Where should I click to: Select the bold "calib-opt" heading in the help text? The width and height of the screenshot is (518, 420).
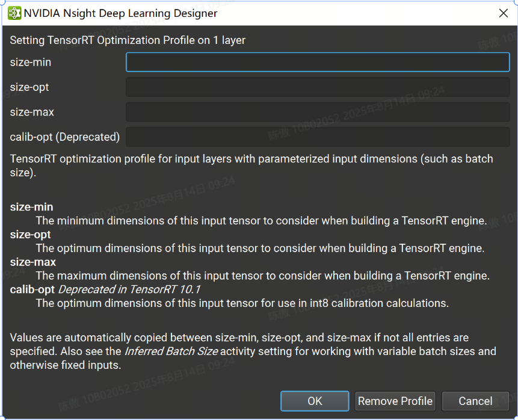point(32,289)
